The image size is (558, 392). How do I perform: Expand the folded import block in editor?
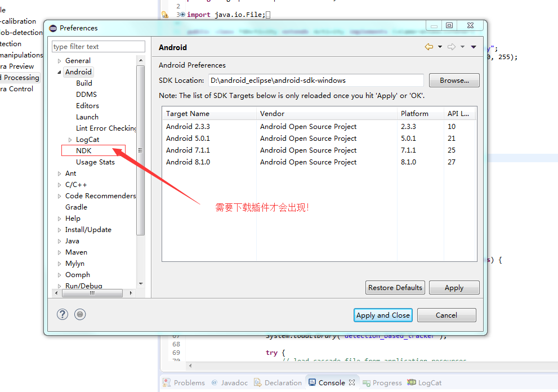point(182,15)
